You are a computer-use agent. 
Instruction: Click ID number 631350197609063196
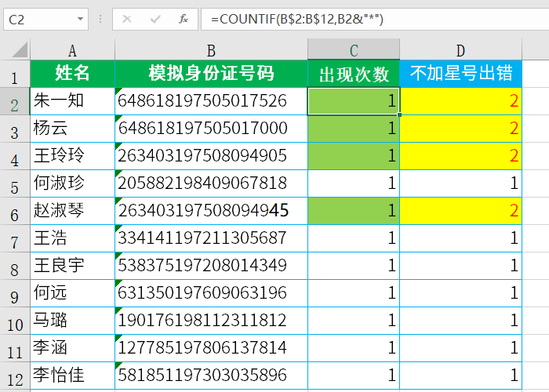(211, 293)
